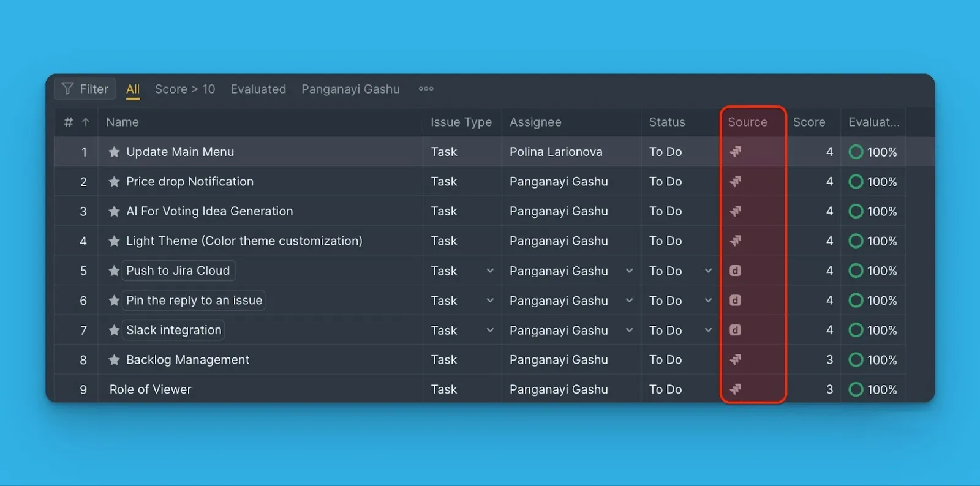The image size is (980, 486).
Task: Click the Pin the reply to an issue name
Action: (x=194, y=301)
